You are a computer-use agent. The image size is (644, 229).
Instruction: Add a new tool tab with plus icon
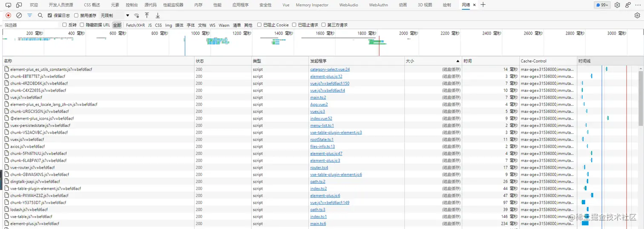click(x=483, y=5)
